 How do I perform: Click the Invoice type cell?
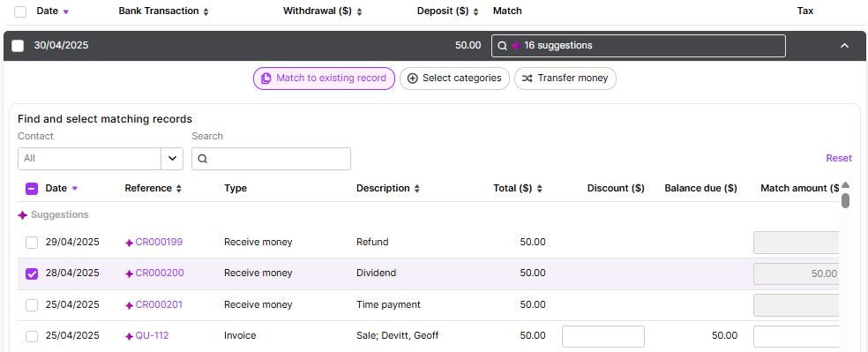[240, 335]
